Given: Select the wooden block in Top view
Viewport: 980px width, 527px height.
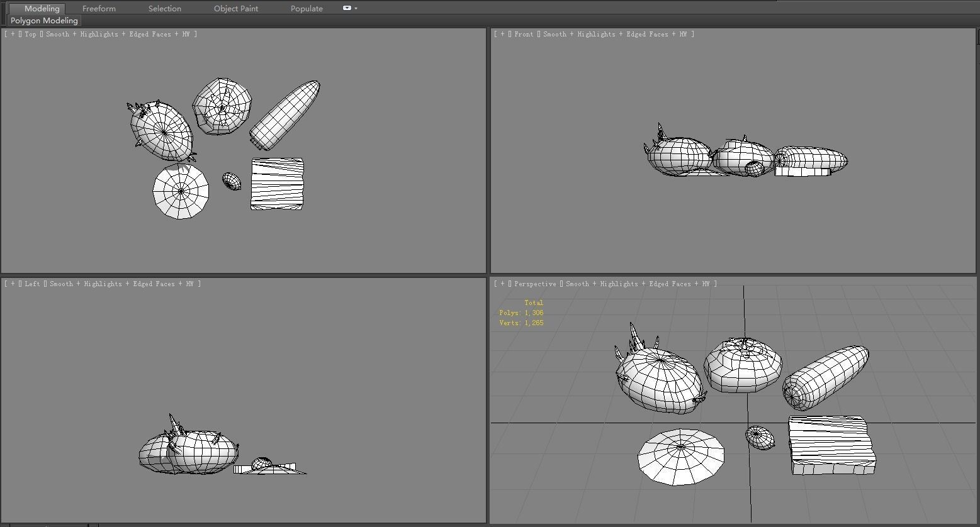Looking at the screenshot, I should point(277,184).
